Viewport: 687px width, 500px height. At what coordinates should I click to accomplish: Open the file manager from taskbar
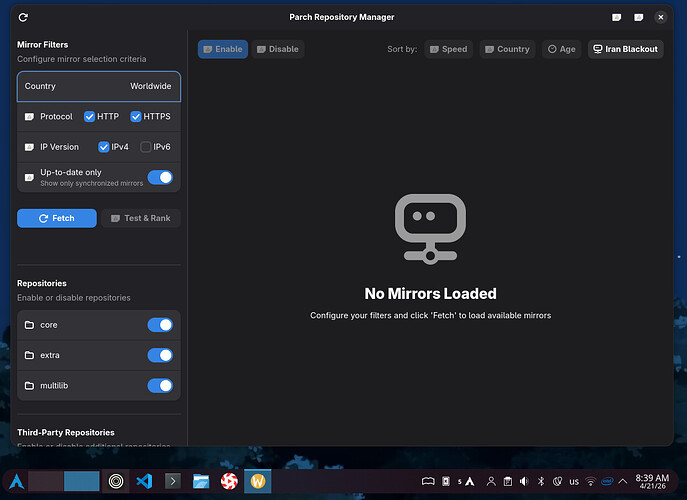201,481
